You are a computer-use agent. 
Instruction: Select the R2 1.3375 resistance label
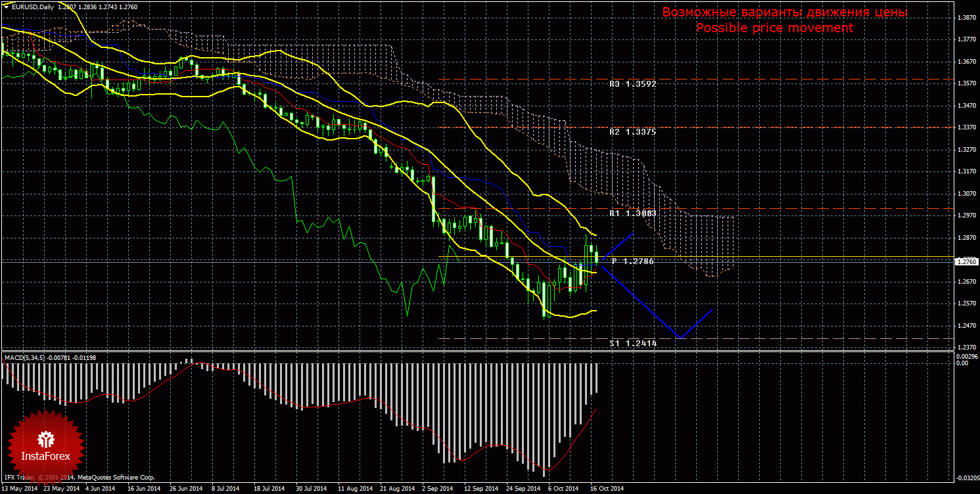click(x=632, y=132)
